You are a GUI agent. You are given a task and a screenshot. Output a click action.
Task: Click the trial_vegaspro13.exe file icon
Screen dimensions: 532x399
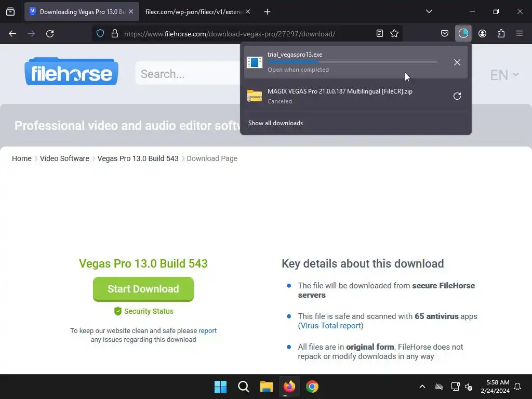(x=255, y=62)
